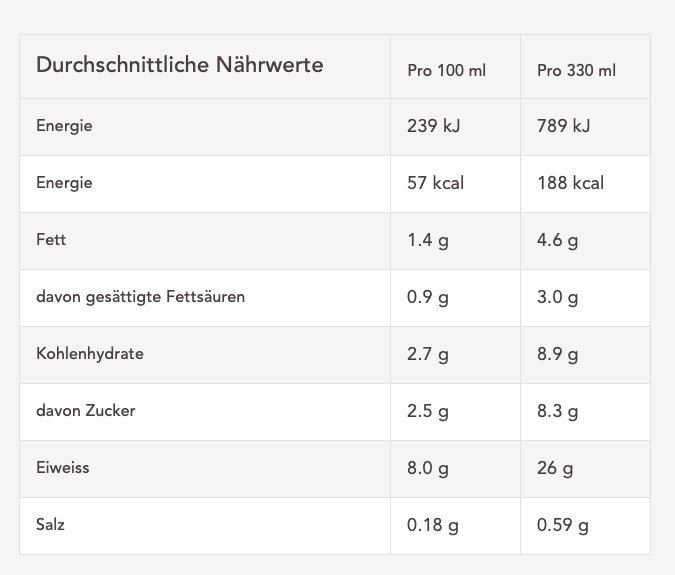This screenshot has height=575, width=675.
Task: Click the Salz row label
Action: (50, 525)
